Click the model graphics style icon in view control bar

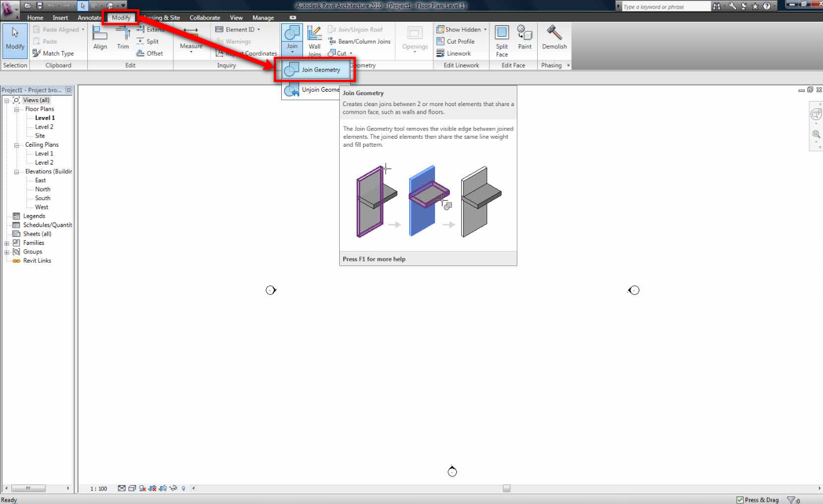[133, 489]
